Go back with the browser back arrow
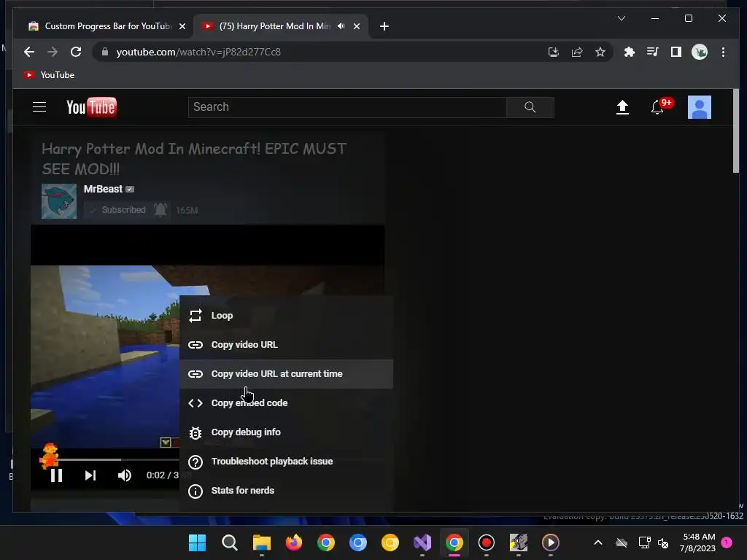The width and height of the screenshot is (747, 560). tap(29, 52)
